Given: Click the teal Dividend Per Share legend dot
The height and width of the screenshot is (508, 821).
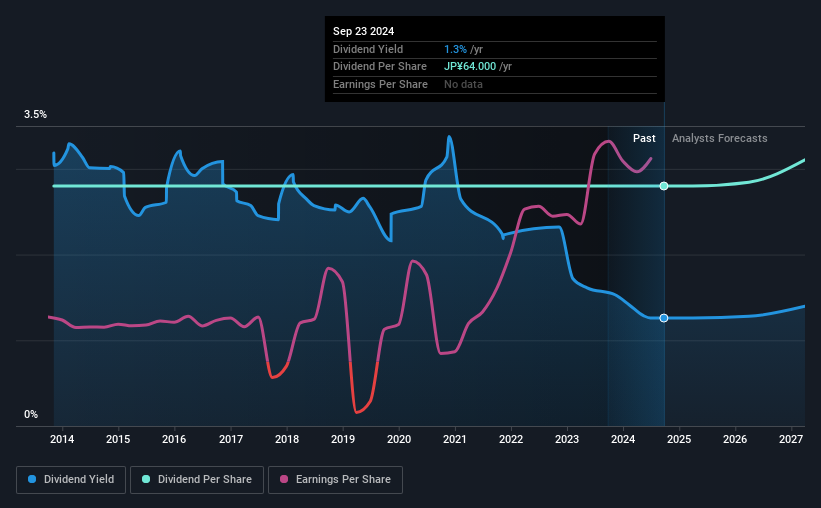Looking at the screenshot, I should [146, 479].
